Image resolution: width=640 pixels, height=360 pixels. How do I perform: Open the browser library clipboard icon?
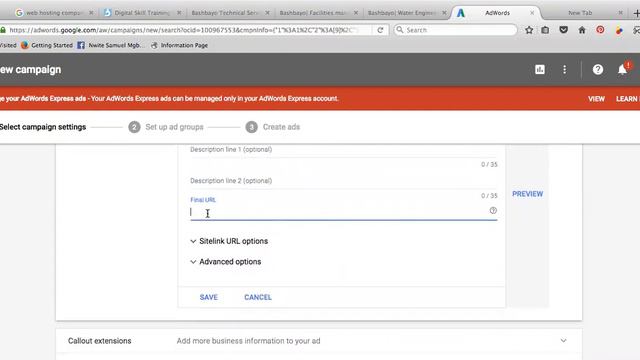coord(545,30)
